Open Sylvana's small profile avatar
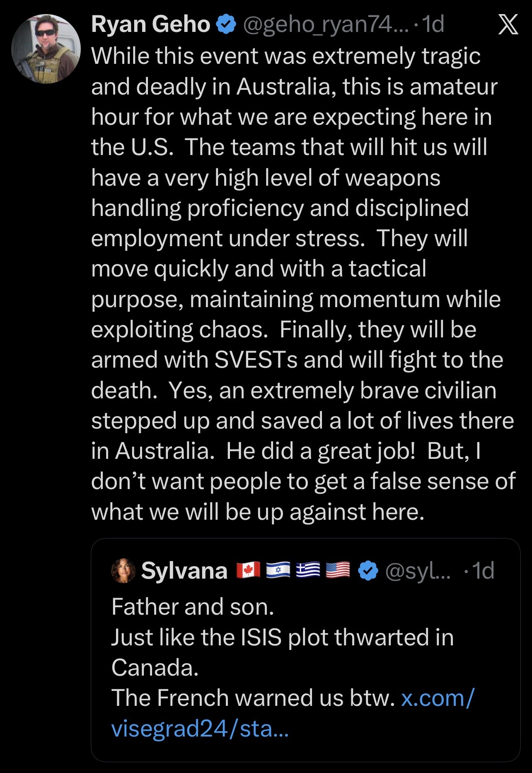This screenshot has height=773, width=532. click(x=123, y=570)
